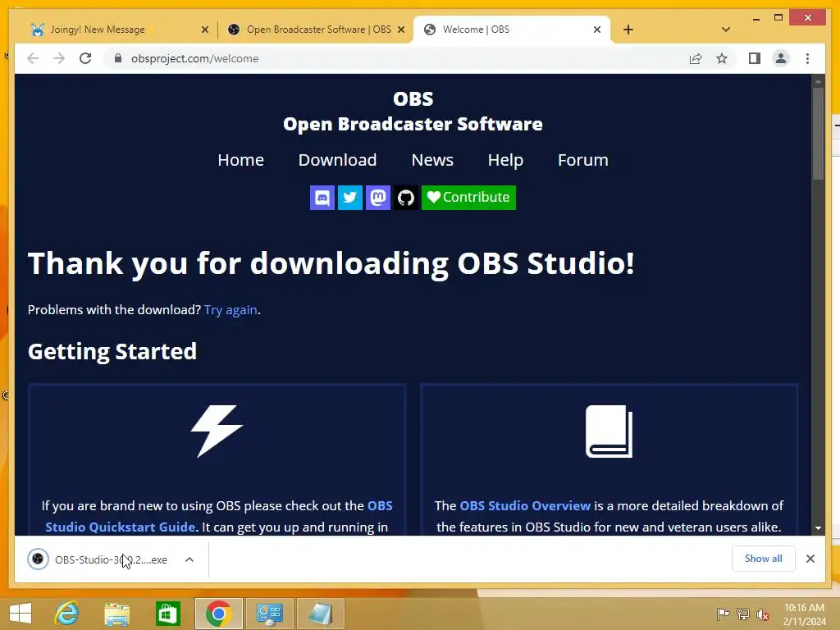Image resolution: width=840 pixels, height=630 pixels.
Task: Open Windows Store from taskbar
Action: pos(167,614)
